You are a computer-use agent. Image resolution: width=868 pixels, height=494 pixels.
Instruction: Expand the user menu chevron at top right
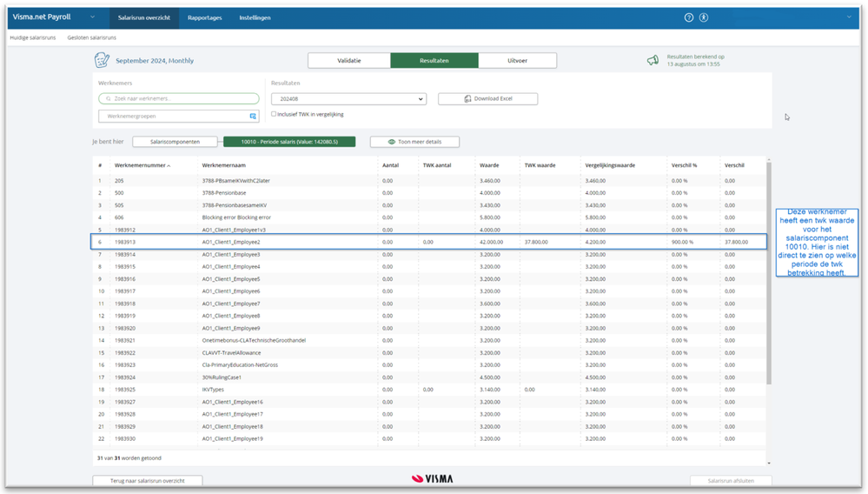(x=849, y=17)
